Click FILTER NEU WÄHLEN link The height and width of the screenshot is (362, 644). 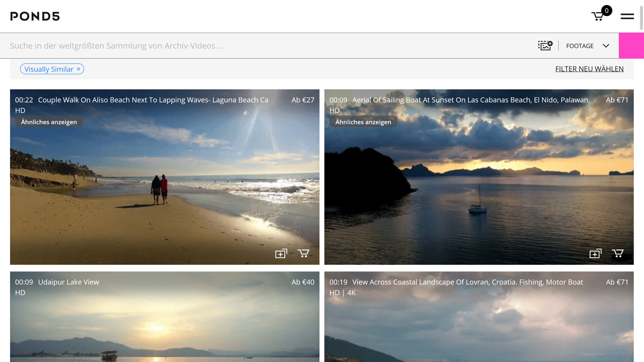click(x=589, y=69)
